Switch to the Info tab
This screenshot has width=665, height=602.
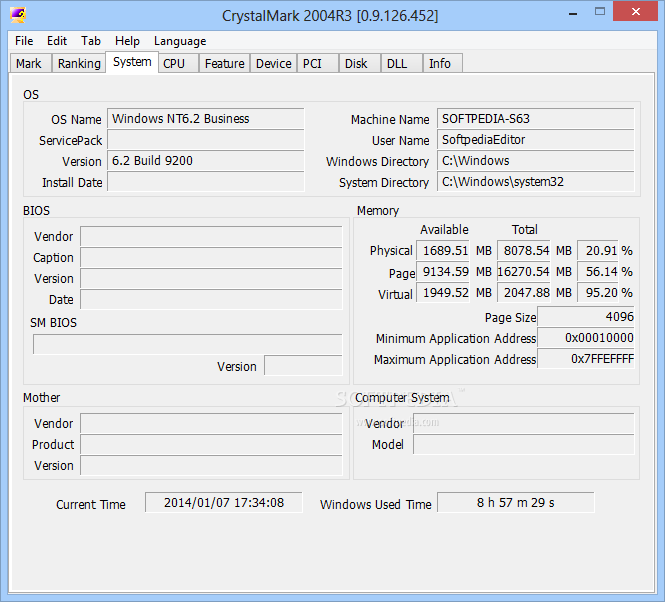tap(443, 63)
